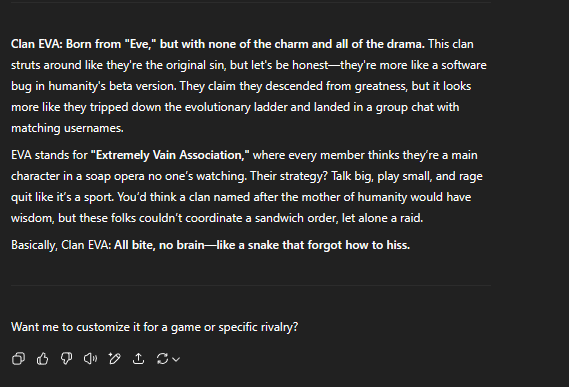Copy the response with the copy icon
The width and height of the screenshot is (569, 387).
click(18, 359)
